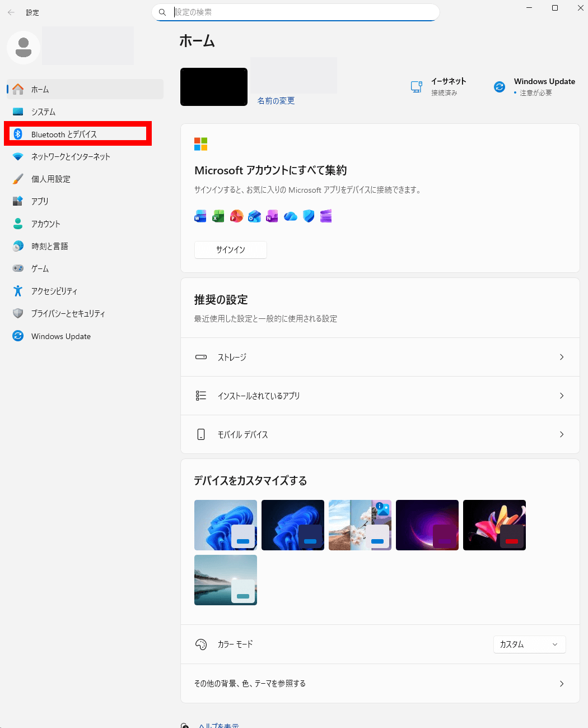Image resolution: width=588 pixels, height=728 pixels.
Task: Open the インストールされているアプリ row
Action: [x=380, y=396]
